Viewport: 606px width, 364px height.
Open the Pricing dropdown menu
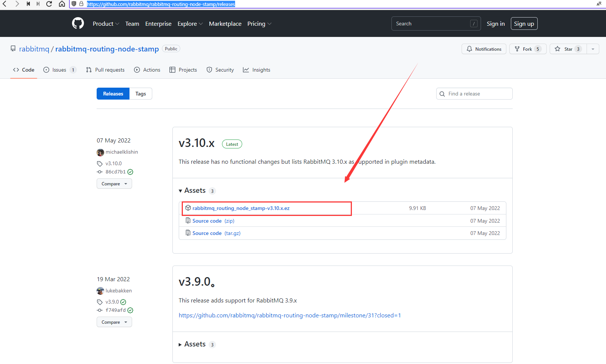coord(259,23)
